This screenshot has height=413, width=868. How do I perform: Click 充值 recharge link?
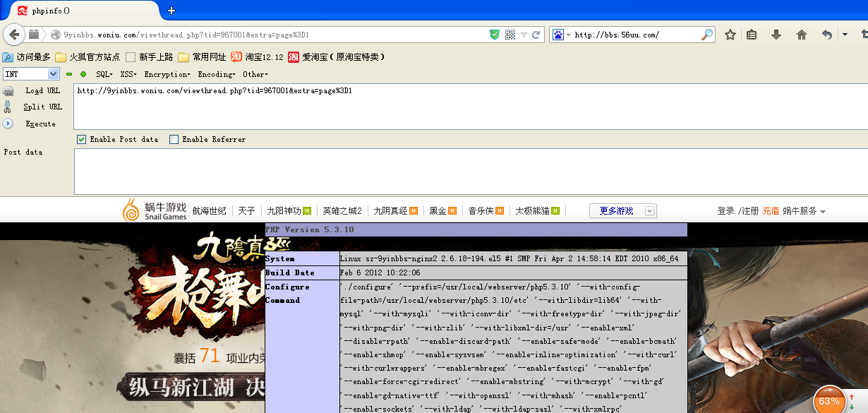point(771,211)
